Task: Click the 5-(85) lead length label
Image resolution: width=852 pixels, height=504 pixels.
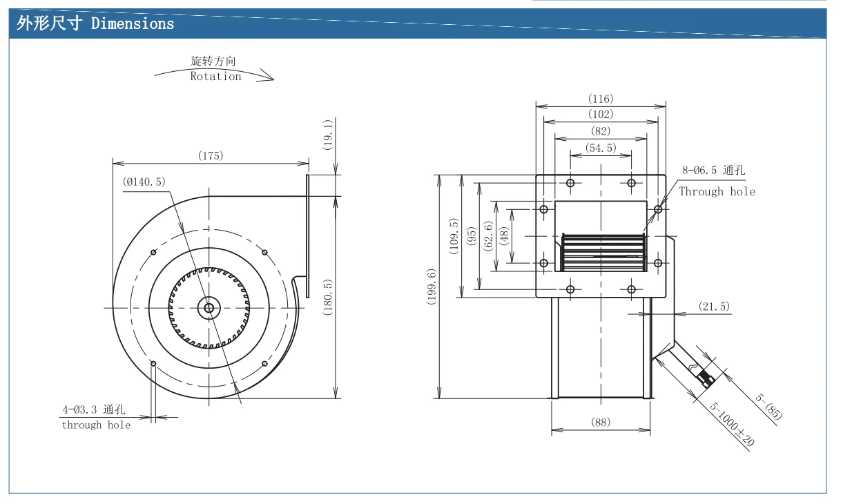Action: pyautogui.click(x=768, y=407)
